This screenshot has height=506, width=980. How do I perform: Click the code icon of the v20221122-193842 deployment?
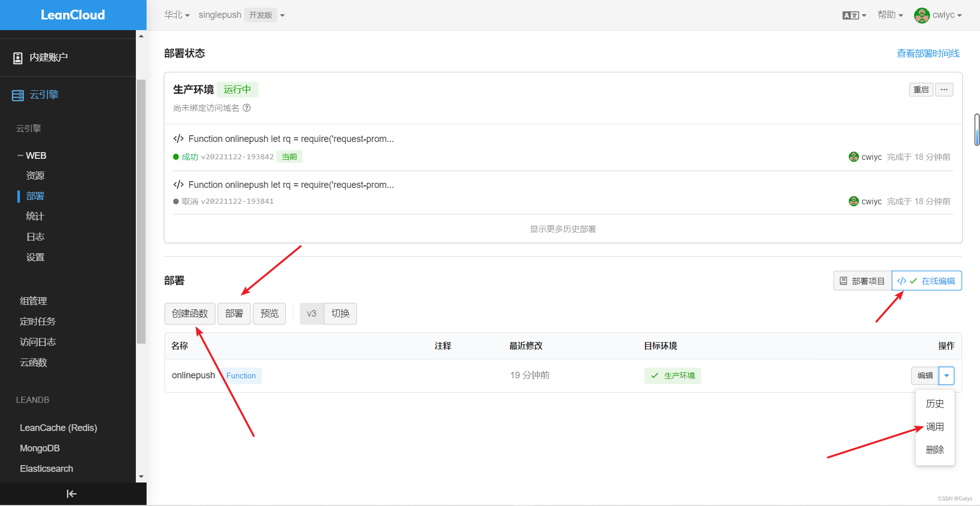pyautogui.click(x=178, y=139)
